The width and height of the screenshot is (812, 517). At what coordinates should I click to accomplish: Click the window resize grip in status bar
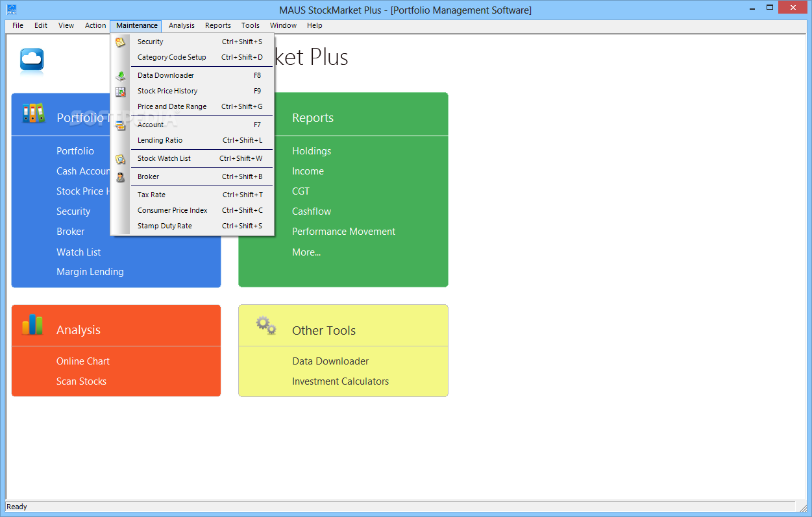(x=802, y=507)
